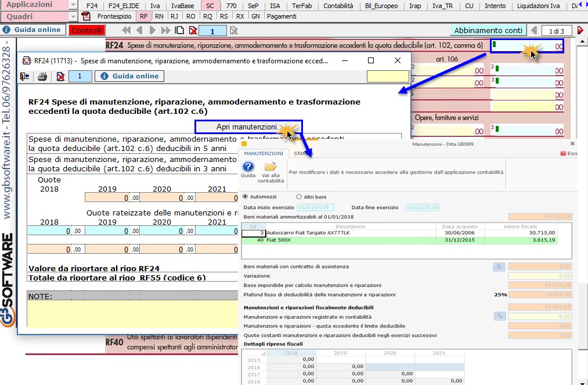Select the Frontespizio quadro
The width and height of the screenshot is (588, 385).
pos(114,16)
